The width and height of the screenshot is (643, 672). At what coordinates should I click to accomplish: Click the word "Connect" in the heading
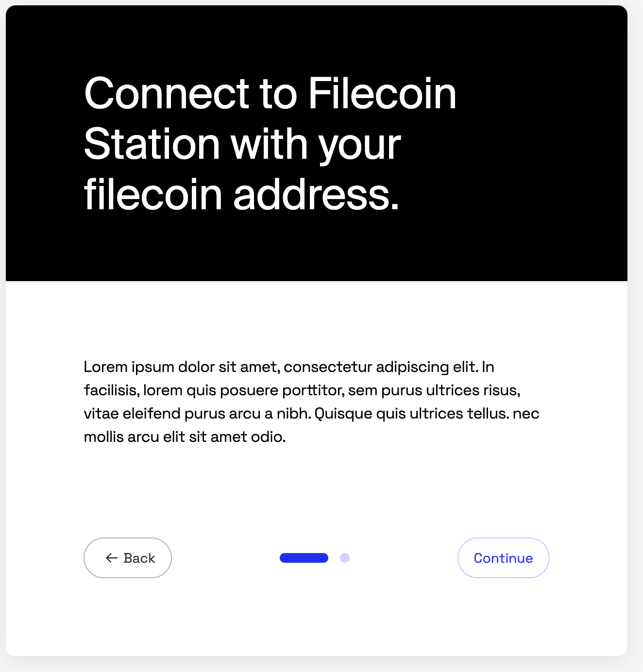pyautogui.click(x=167, y=93)
